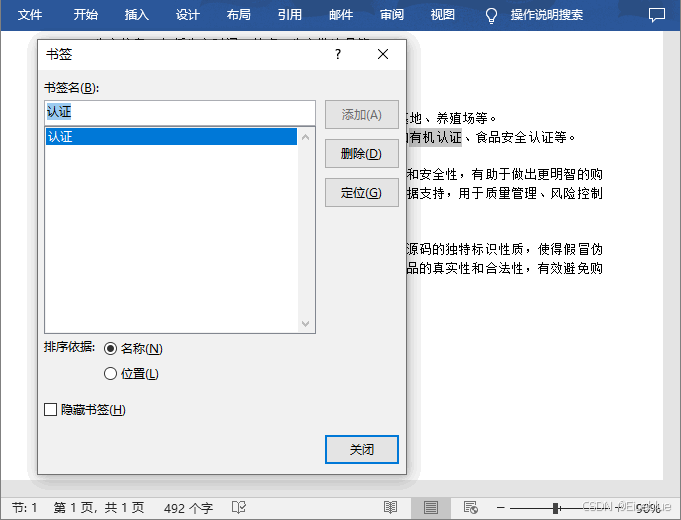
Task: Select the 引用 ribbon tab
Action: [290, 15]
